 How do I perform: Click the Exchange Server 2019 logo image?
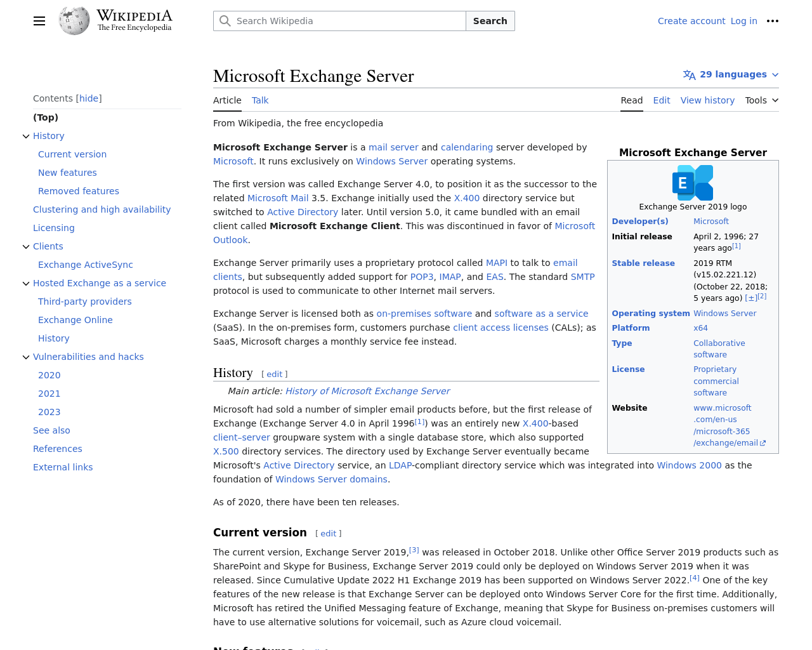[693, 183]
